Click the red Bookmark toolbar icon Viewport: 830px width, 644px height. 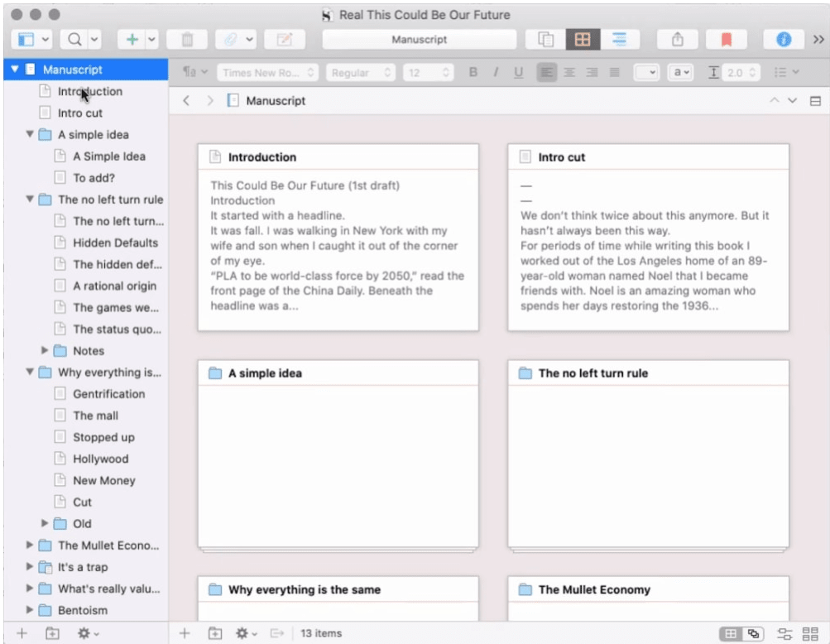tap(727, 40)
